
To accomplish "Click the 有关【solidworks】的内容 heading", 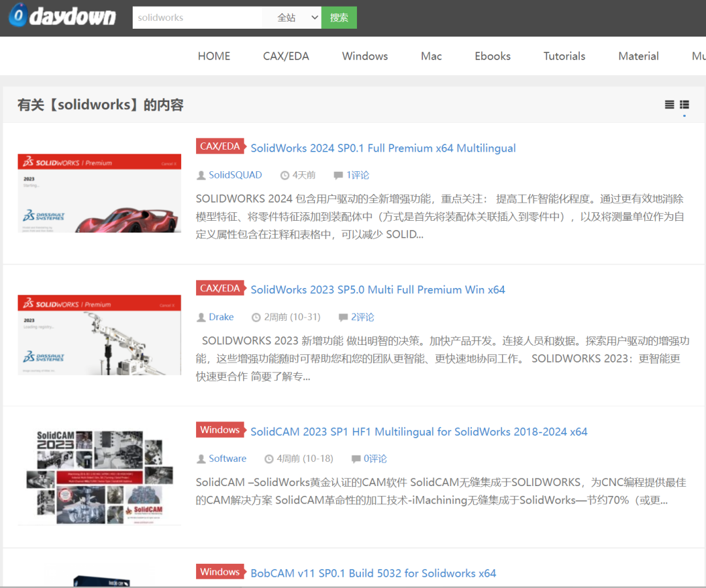I will click(x=101, y=105).
